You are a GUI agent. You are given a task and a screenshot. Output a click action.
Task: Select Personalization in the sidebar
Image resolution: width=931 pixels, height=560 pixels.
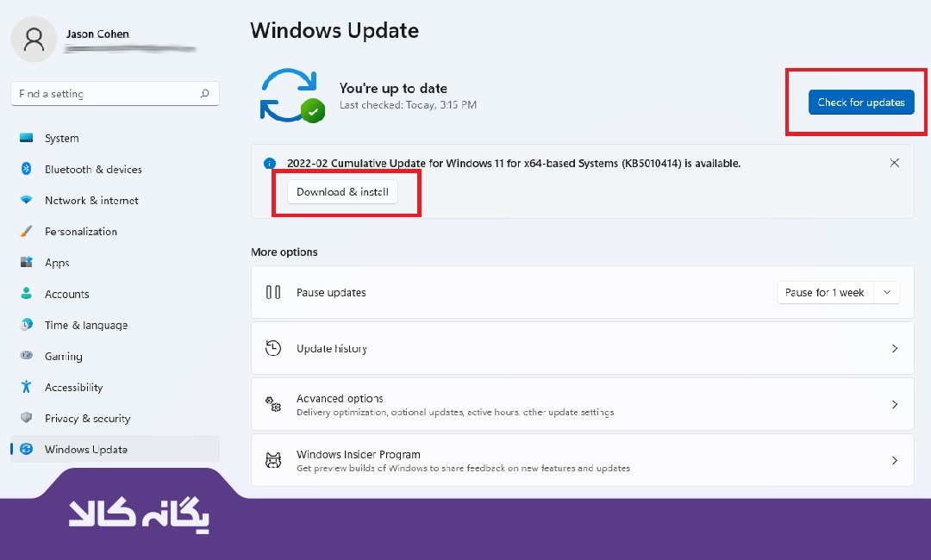pos(116,232)
